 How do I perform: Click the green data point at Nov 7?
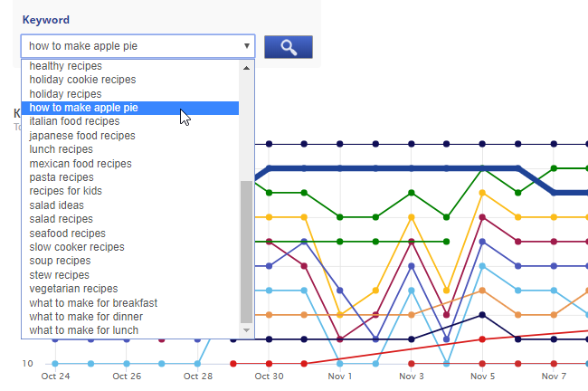(554, 168)
